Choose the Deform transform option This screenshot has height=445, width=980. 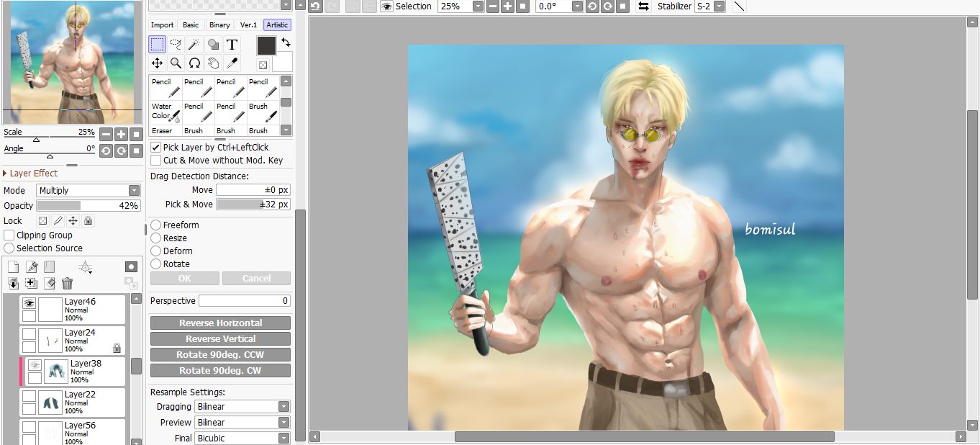[x=155, y=251]
